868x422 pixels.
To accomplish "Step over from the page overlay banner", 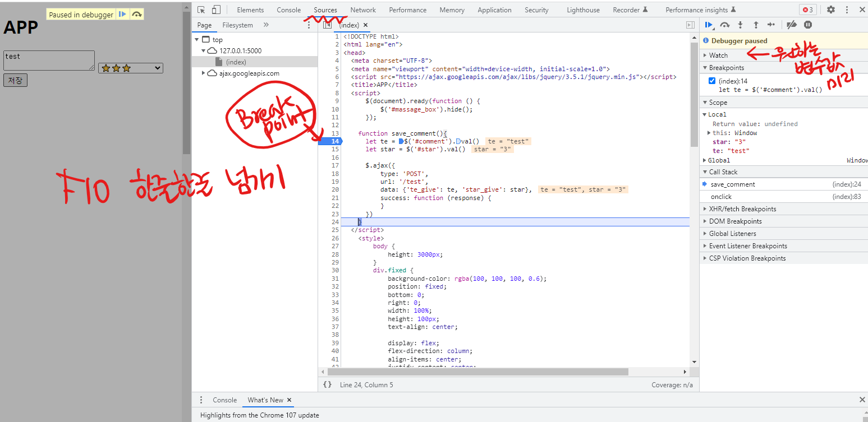I will (x=136, y=15).
